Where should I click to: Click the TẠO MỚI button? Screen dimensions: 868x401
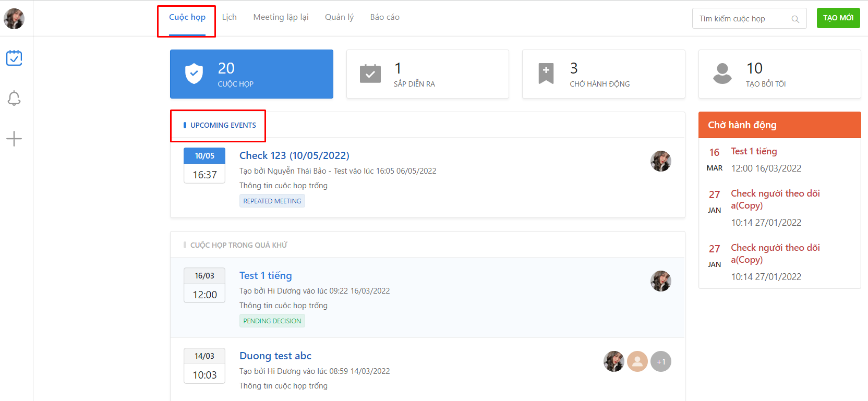(838, 18)
